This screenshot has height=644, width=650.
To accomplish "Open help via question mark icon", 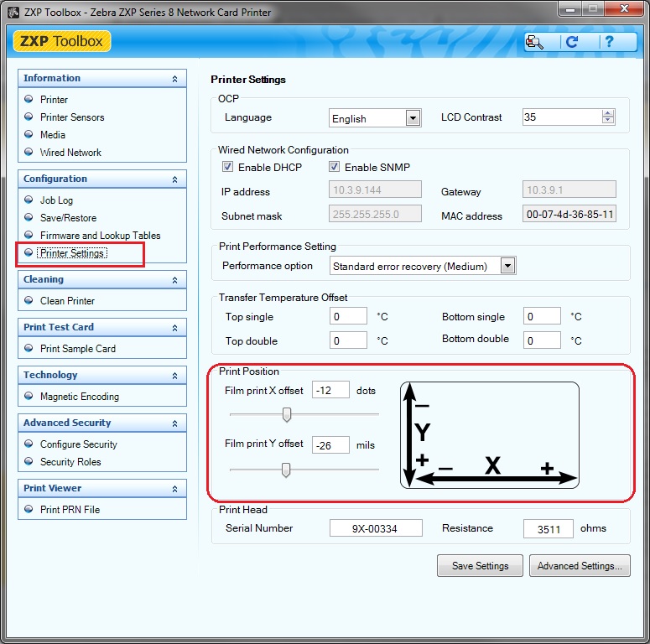I will point(608,42).
